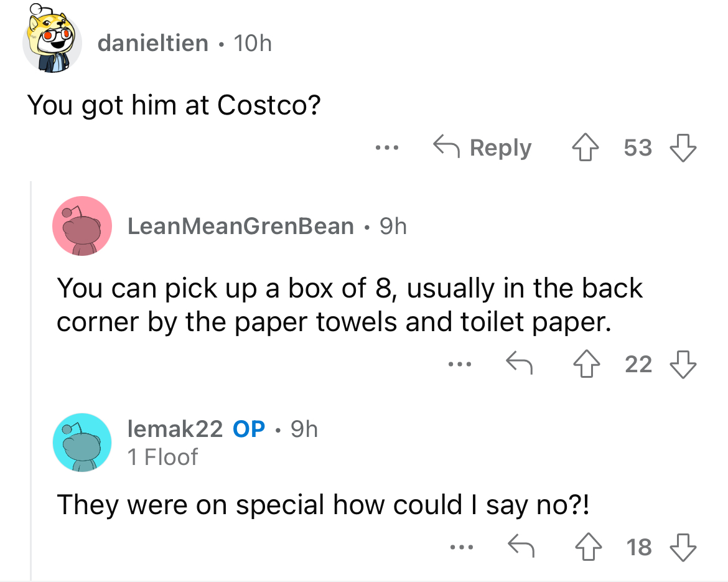Open LeanMeanGrenBean's profile via username
This screenshot has width=728, height=582.
[241, 226]
